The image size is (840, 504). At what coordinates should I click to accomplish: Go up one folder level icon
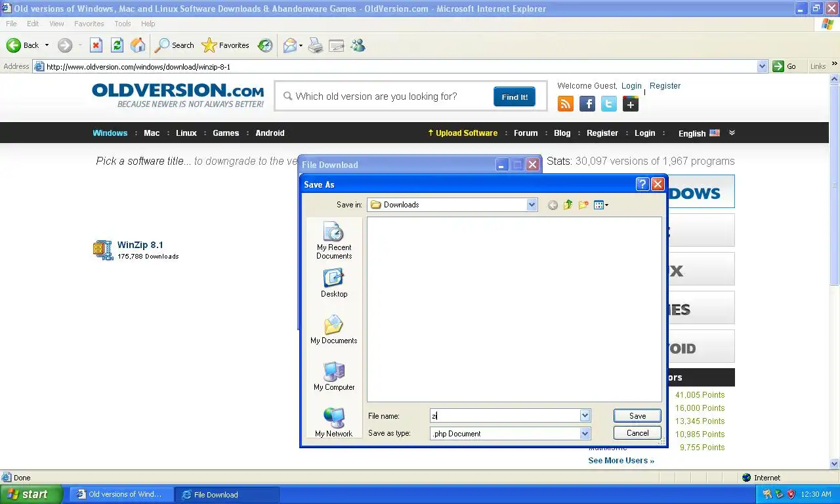point(568,205)
